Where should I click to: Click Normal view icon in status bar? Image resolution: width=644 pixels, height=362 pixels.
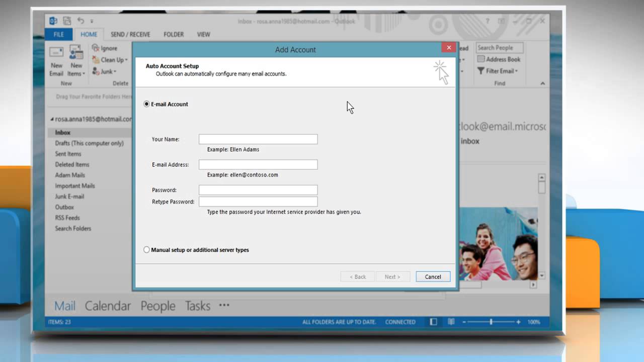pos(434,322)
